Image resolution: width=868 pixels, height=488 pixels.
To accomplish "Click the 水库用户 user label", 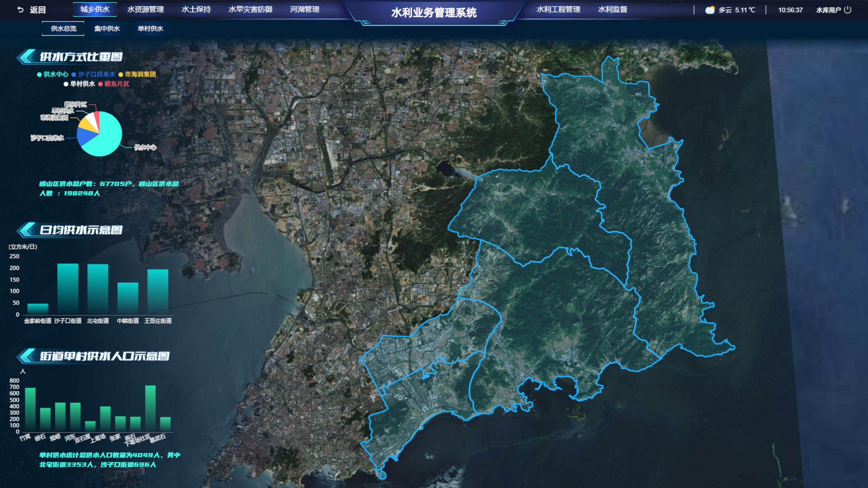I will point(828,10).
